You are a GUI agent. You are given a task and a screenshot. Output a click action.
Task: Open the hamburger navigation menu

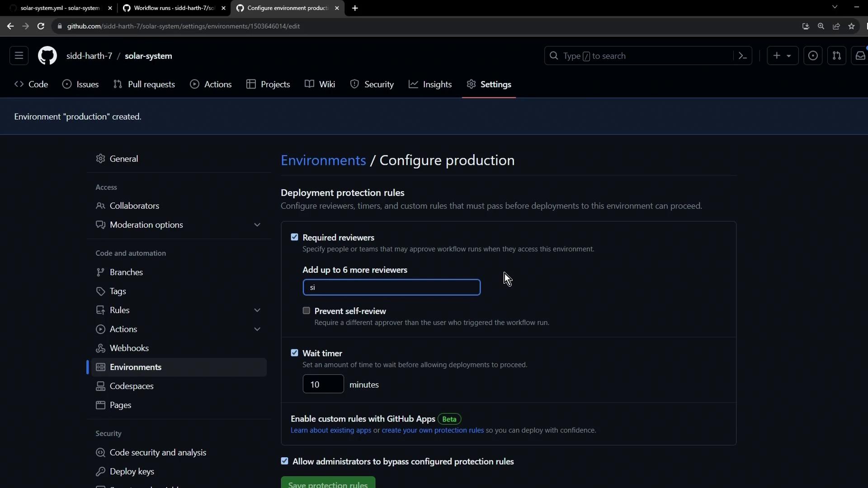[x=19, y=56]
